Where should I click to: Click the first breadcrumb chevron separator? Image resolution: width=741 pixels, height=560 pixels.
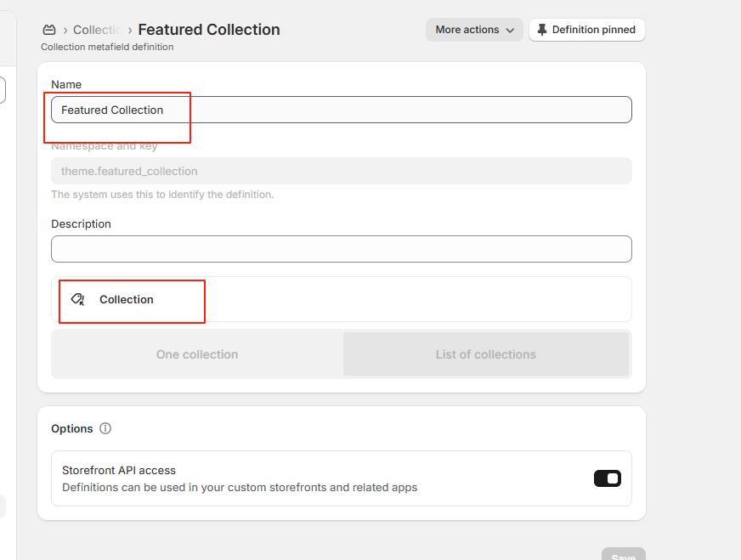point(65,31)
